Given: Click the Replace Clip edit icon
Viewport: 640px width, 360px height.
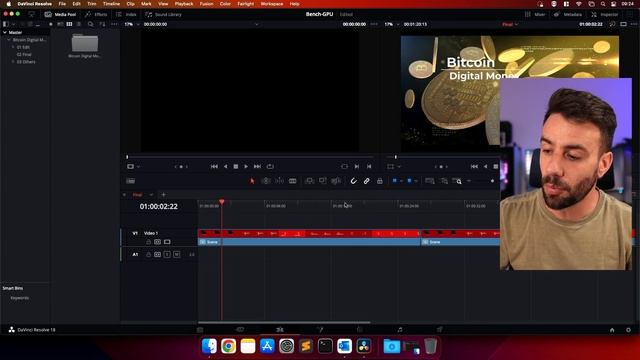Looking at the screenshot, I should coord(336,181).
